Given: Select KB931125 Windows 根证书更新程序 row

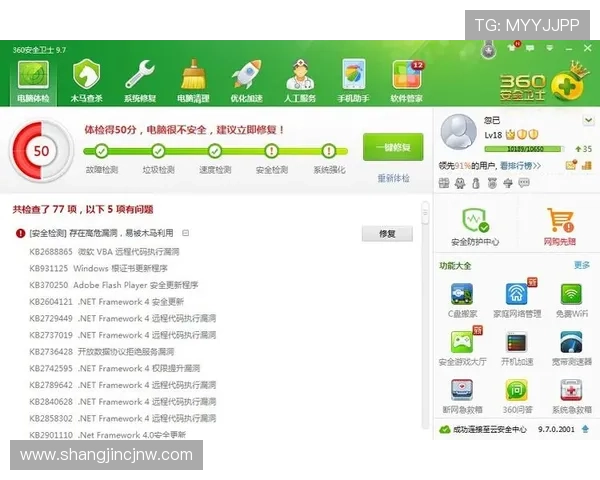Looking at the screenshot, I should (98, 268).
